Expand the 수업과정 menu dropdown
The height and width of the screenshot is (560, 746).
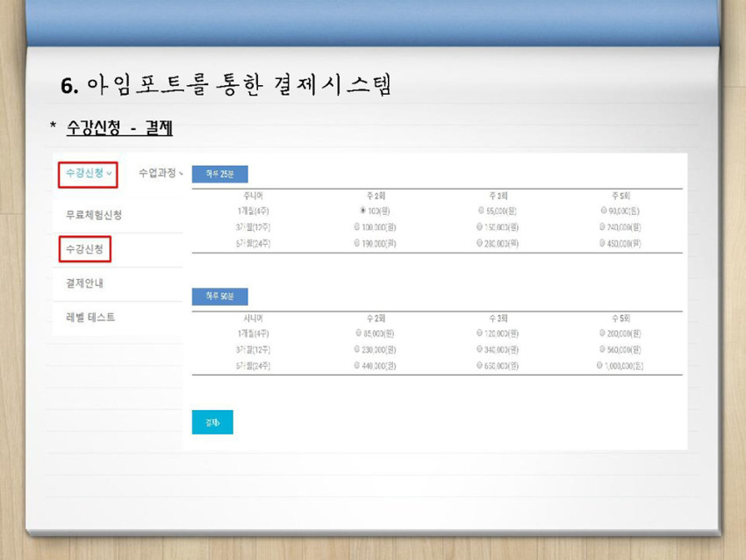[161, 173]
